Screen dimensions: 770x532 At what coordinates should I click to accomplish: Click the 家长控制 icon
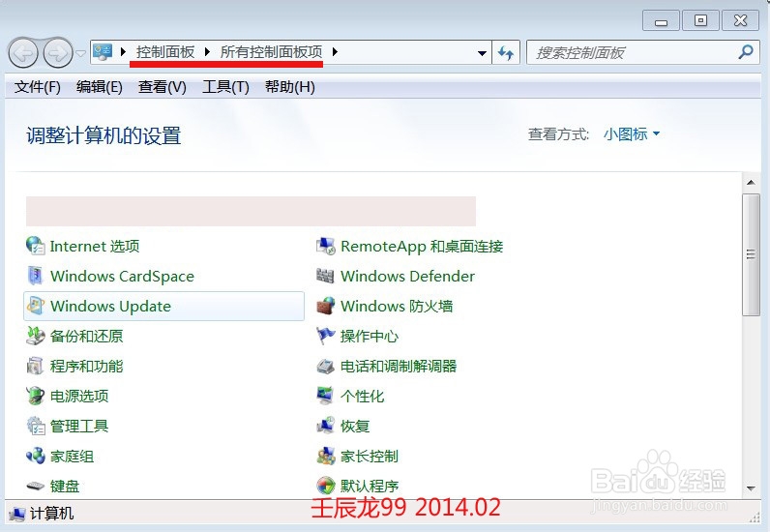tap(326, 456)
